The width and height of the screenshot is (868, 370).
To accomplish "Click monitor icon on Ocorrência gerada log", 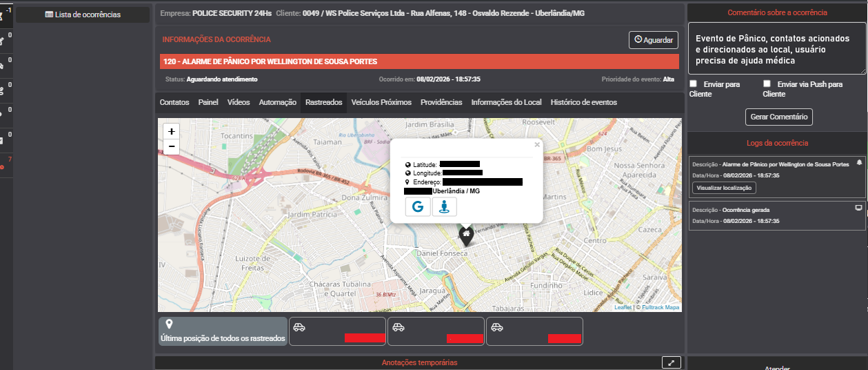I will point(859,208).
